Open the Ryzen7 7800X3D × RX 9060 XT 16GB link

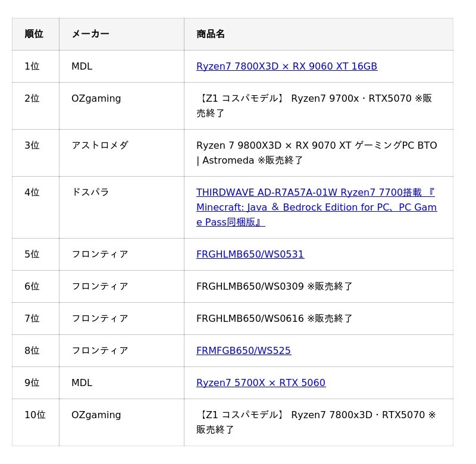[x=287, y=66]
